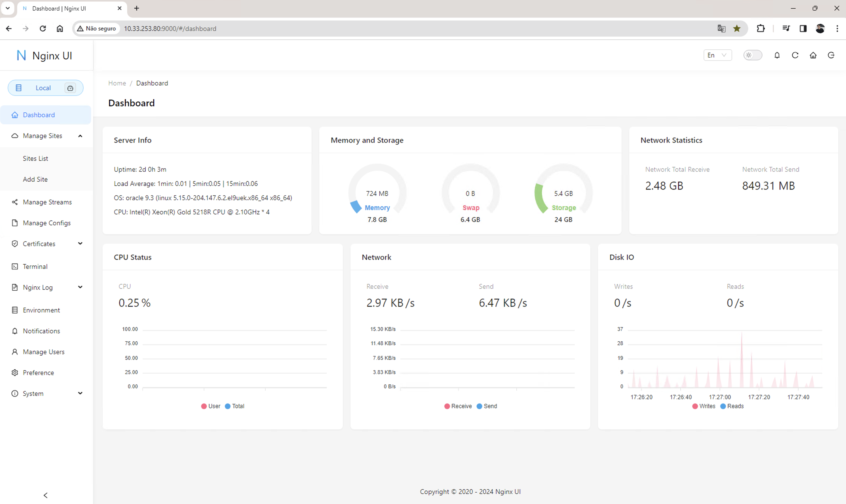The width and height of the screenshot is (846, 504).
Task: Click the browser profile avatar
Action: point(820,28)
